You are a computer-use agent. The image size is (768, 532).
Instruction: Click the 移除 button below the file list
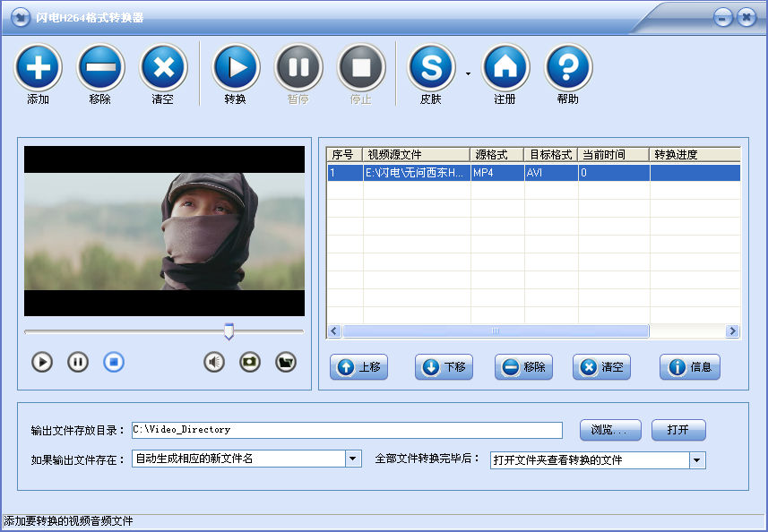pos(523,367)
